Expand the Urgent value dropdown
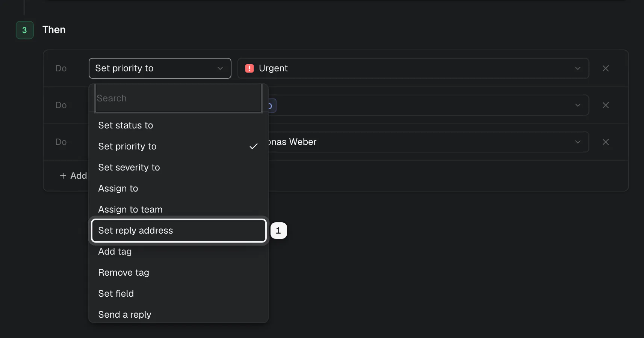Image resolution: width=644 pixels, height=338 pixels. pos(413,68)
